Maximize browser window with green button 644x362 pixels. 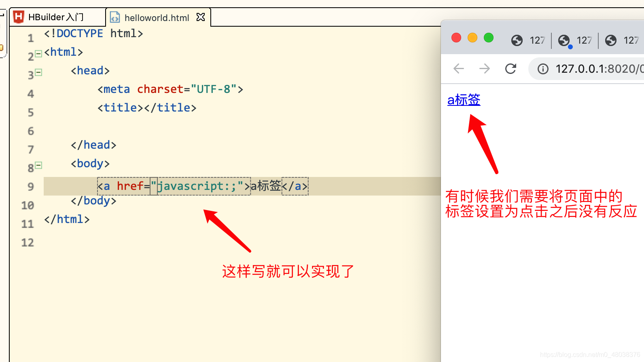click(x=489, y=38)
